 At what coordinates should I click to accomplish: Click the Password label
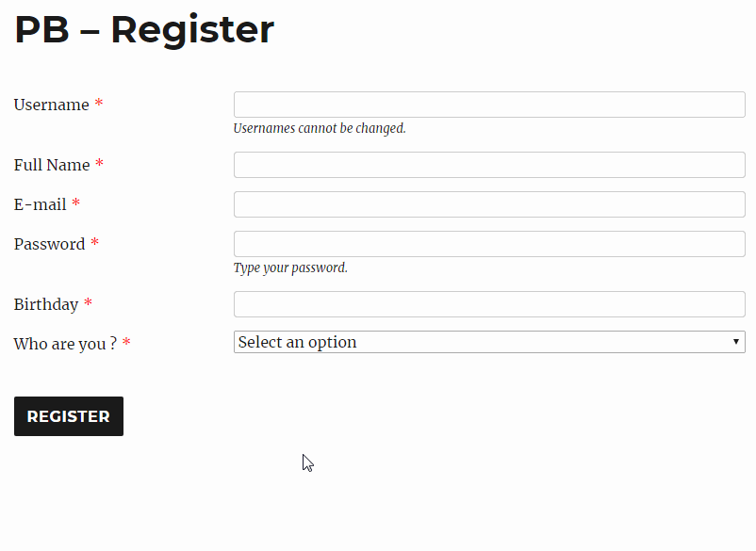point(49,244)
